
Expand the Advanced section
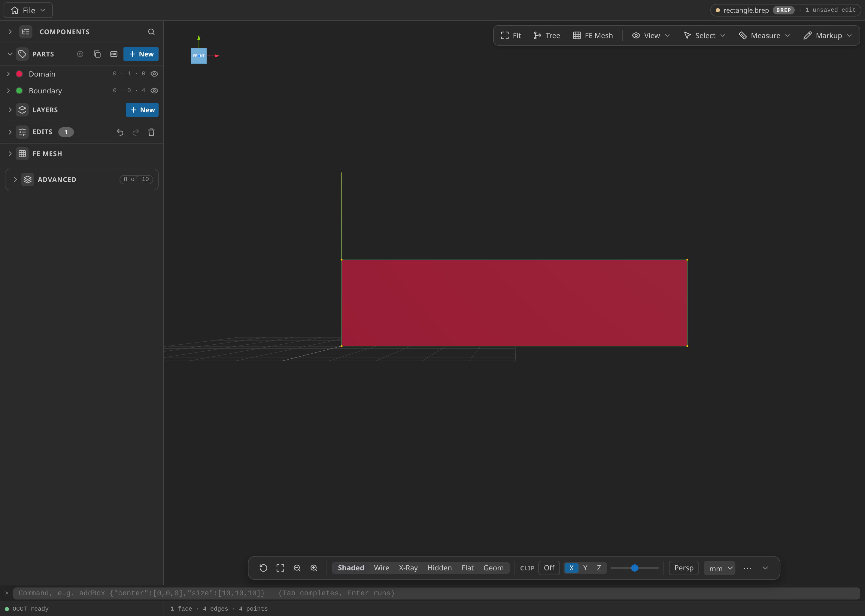point(15,180)
